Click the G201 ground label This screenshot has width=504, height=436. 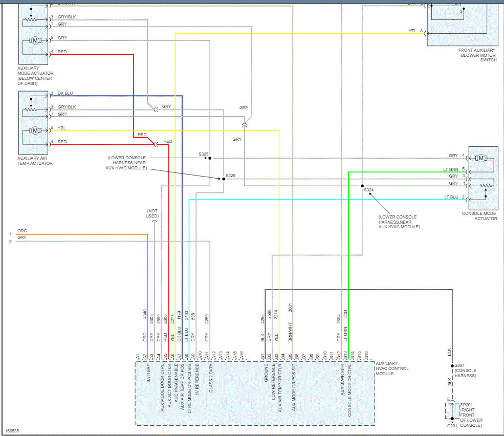click(452, 426)
